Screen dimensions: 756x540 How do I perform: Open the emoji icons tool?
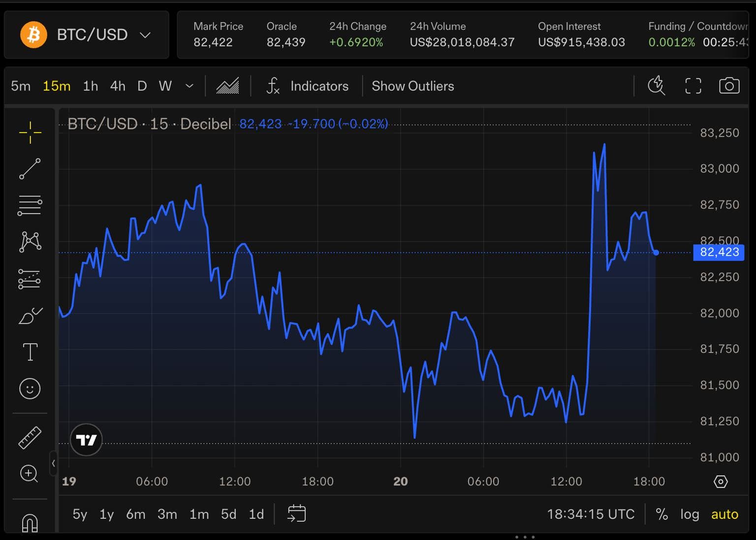pos(30,389)
